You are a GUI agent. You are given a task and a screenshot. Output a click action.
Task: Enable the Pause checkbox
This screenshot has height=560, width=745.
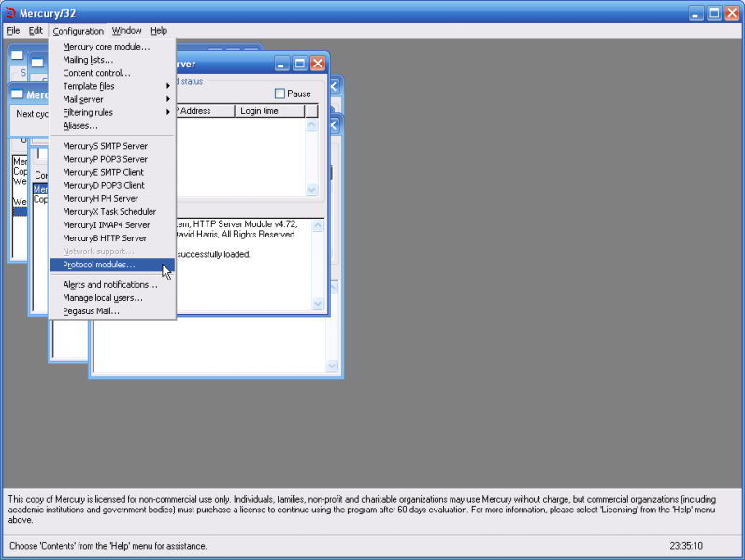coord(279,93)
